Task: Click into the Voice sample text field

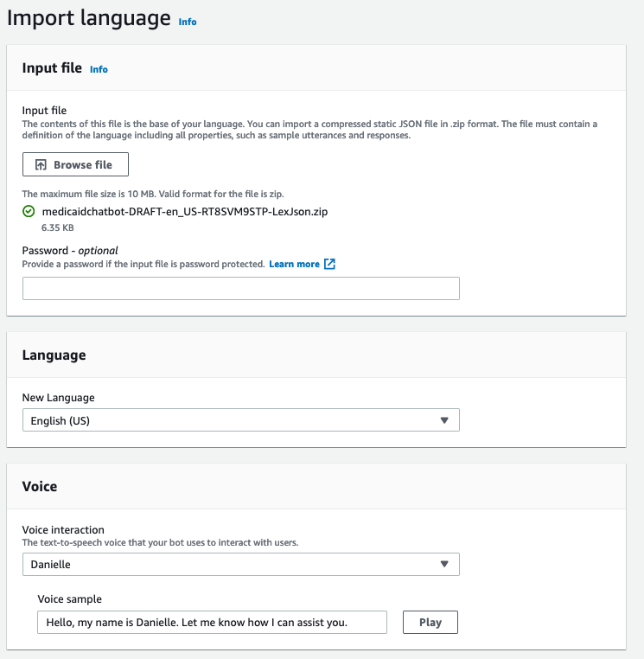Action: (212, 622)
